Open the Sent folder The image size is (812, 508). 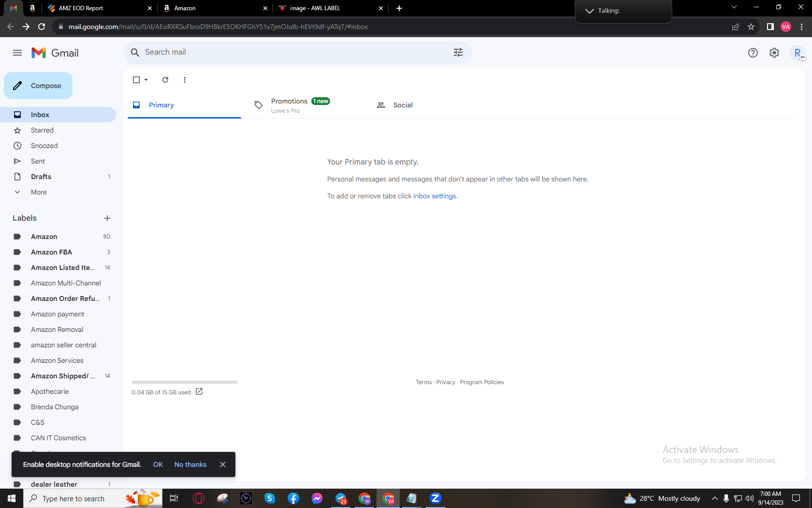click(58, 161)
